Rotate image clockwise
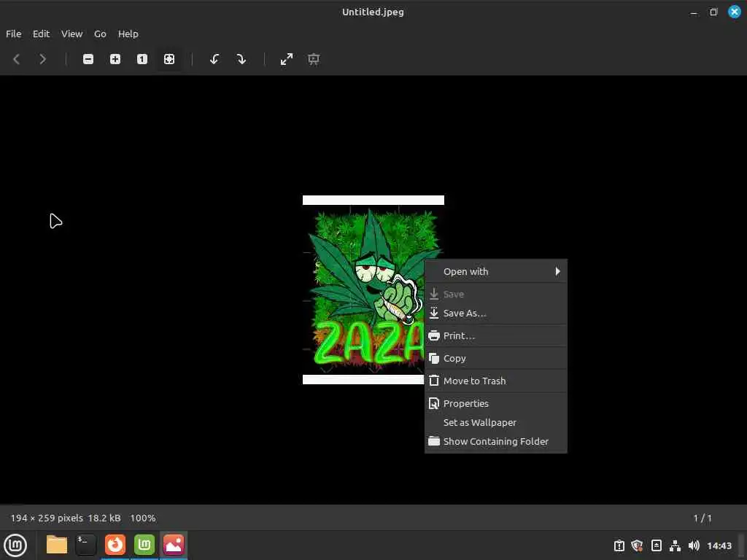The height and width of the screenshot is (560, 747). click(241, 59)
